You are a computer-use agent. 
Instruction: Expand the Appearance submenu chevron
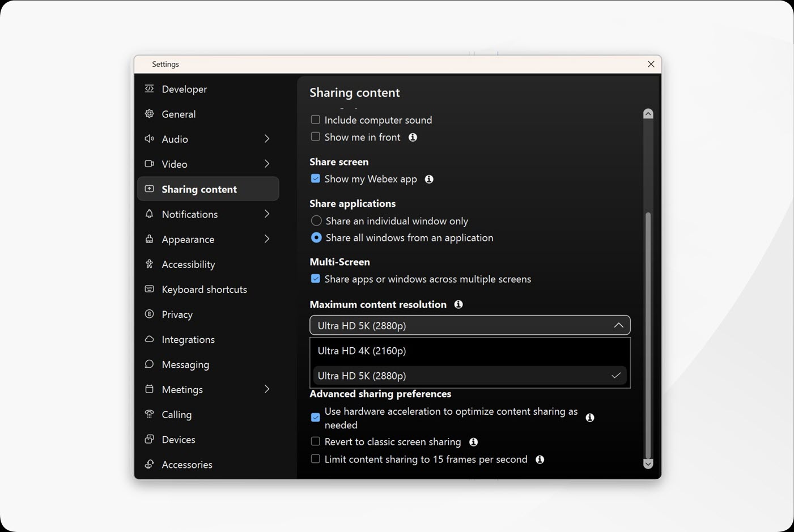coord(266,239)
